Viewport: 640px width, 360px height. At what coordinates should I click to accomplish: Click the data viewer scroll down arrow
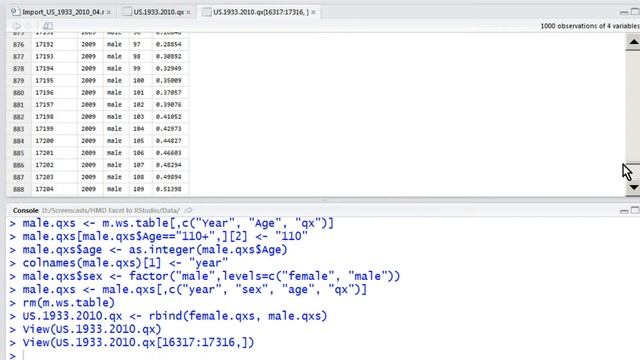(x=633, y=187)
